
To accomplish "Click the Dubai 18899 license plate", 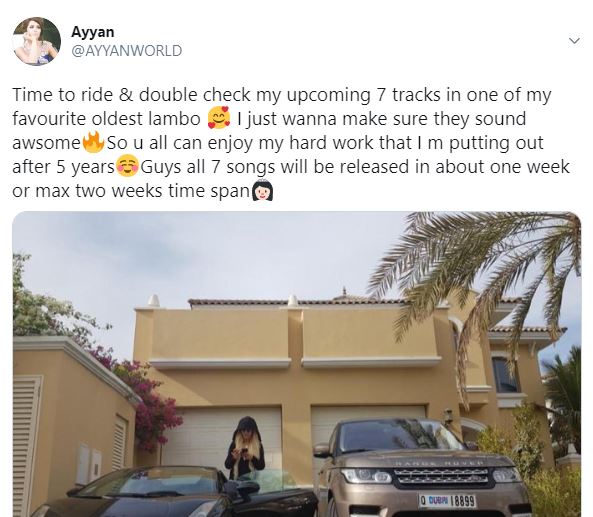I will click(447, 501).
